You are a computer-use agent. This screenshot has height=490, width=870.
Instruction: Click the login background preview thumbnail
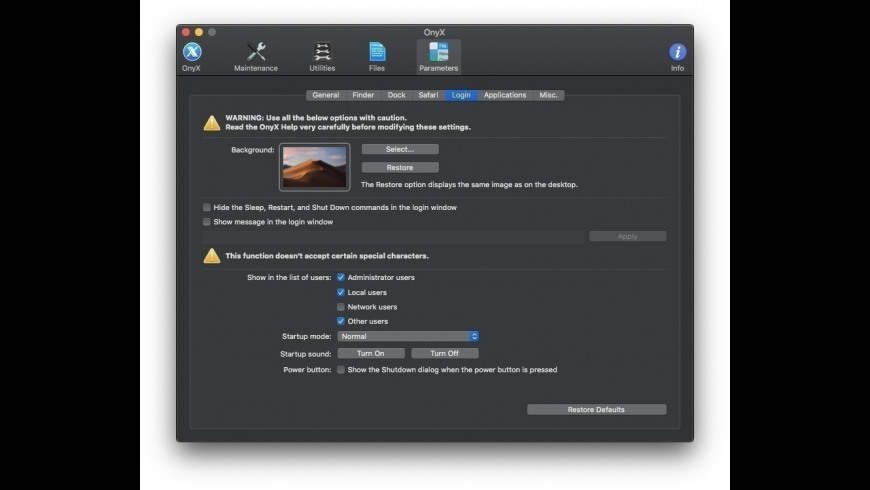(x=314, y=167)
